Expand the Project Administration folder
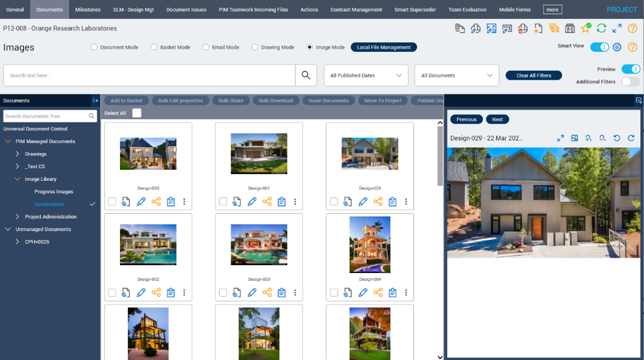The image size is (644, 360). point(17,216)
